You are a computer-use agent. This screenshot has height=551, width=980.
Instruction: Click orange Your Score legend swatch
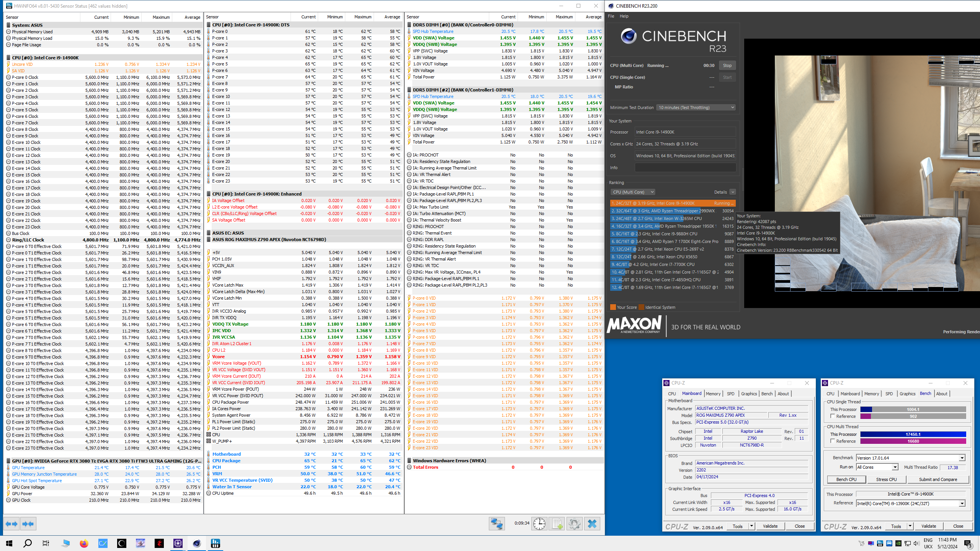613,307
